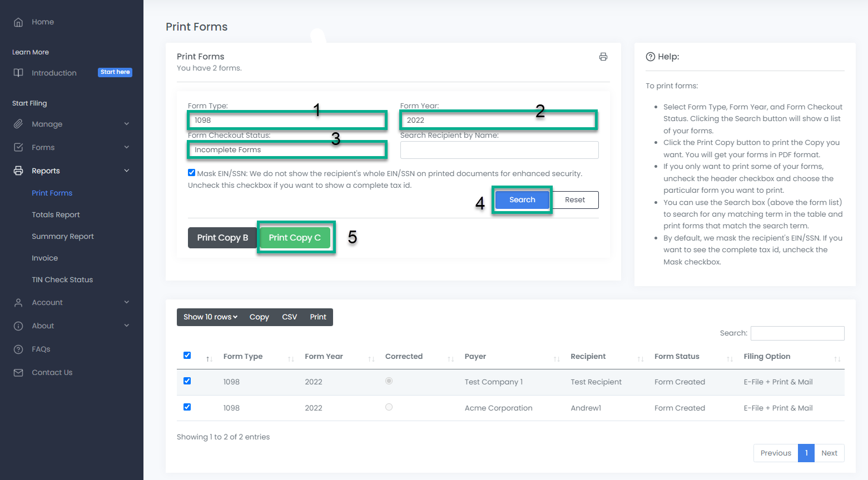Open the Show 10 rows dropdown
The image size is (868, 480).
click(x=210, y=317)
